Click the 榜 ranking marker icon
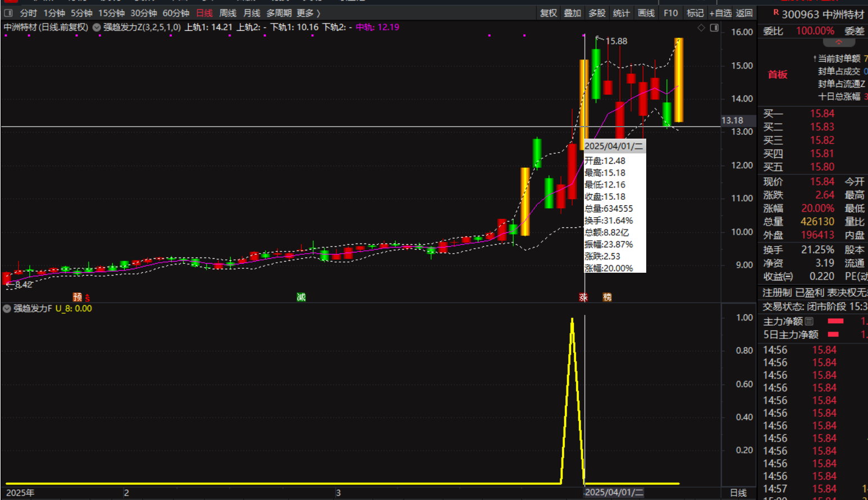Screen dimensions: 868x500 pyautogui.click(x=607, y=297)
